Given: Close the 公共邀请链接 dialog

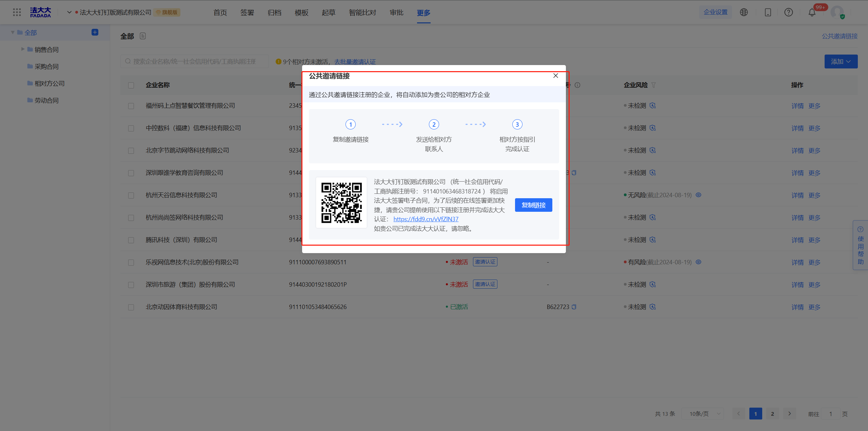Looking at the screenshot, I should [x=556, y=76].
